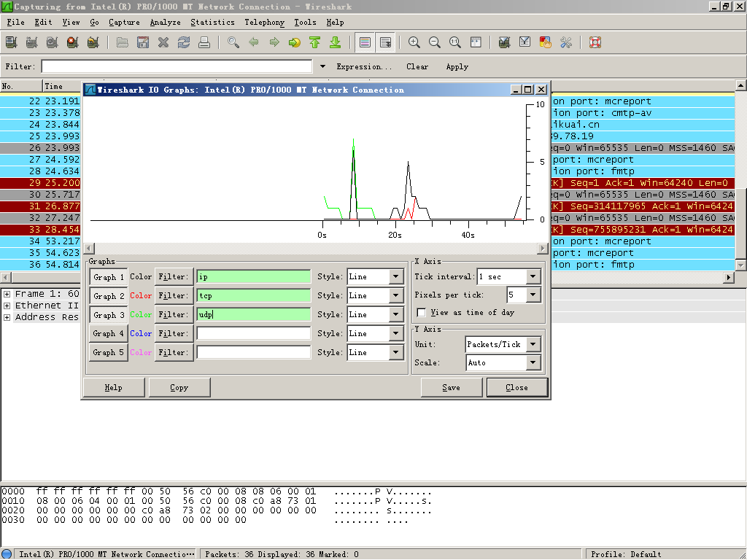Toggle the Graph 1 button
Screen dimensions: 747x560
[109, 277]
